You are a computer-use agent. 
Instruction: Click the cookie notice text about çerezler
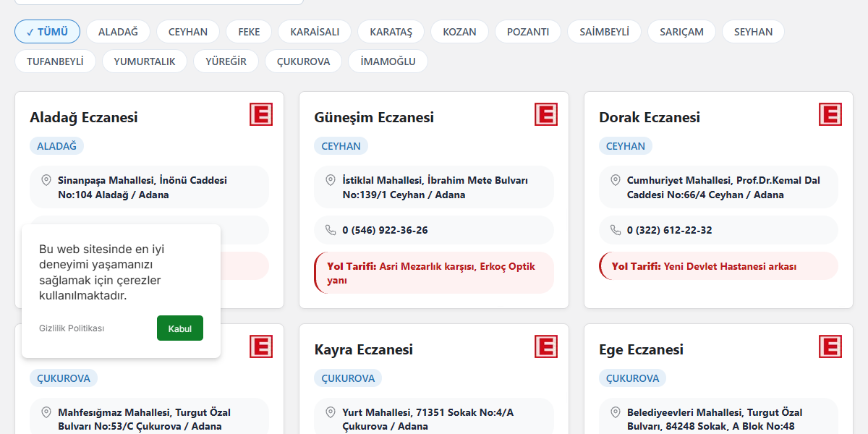pos(101,272)
